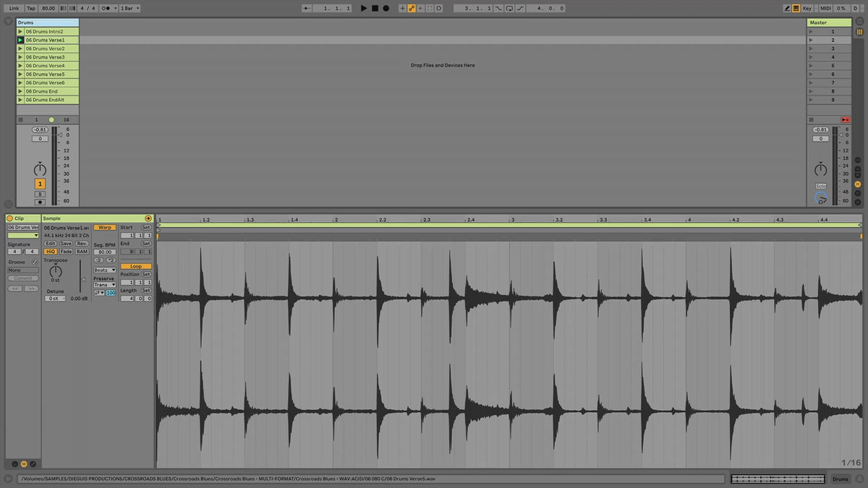Toggle the Warp switch off

pyautogui.click(x=105, y=227)
